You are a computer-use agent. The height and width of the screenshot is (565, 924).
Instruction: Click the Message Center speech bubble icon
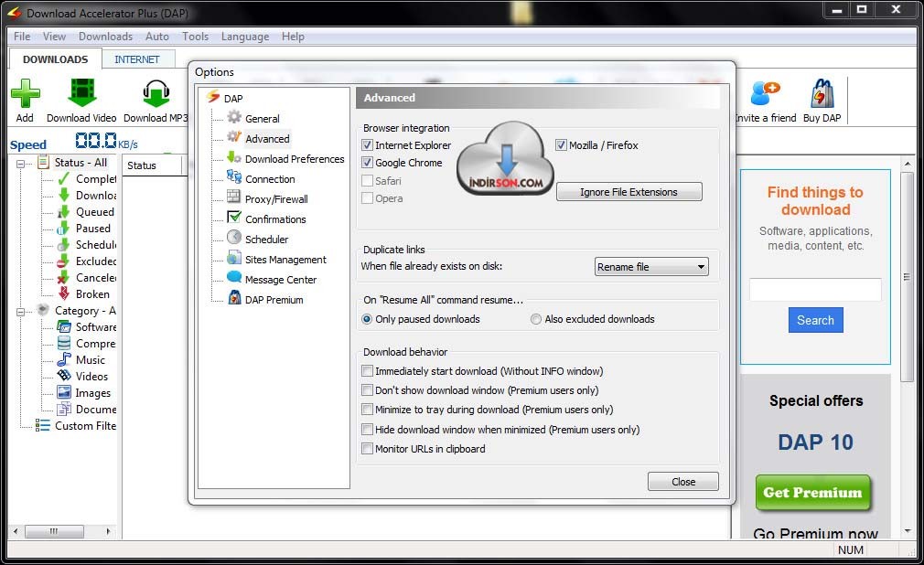tap(234, 278)
